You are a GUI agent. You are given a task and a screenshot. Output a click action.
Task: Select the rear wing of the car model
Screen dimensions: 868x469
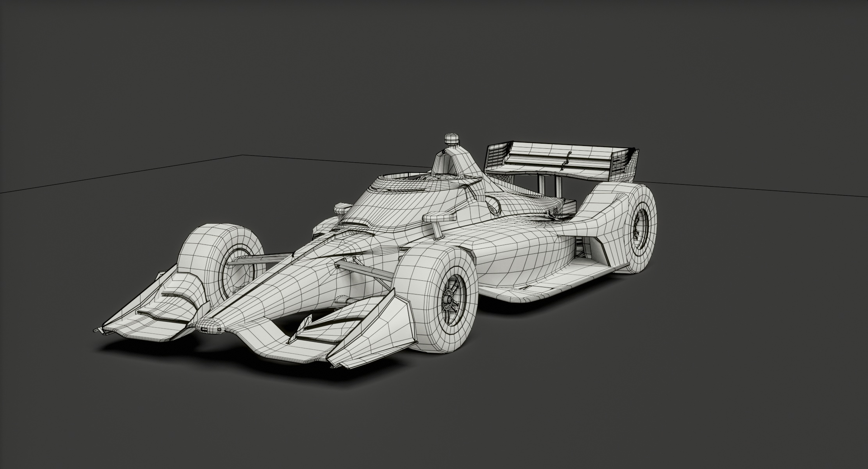(x=561, y=161)
